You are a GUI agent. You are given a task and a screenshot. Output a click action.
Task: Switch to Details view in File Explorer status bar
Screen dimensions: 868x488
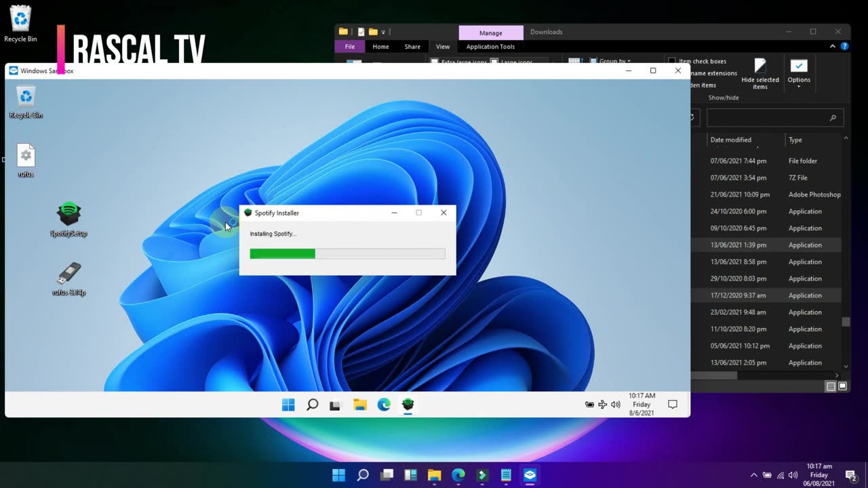click(831, 386)
